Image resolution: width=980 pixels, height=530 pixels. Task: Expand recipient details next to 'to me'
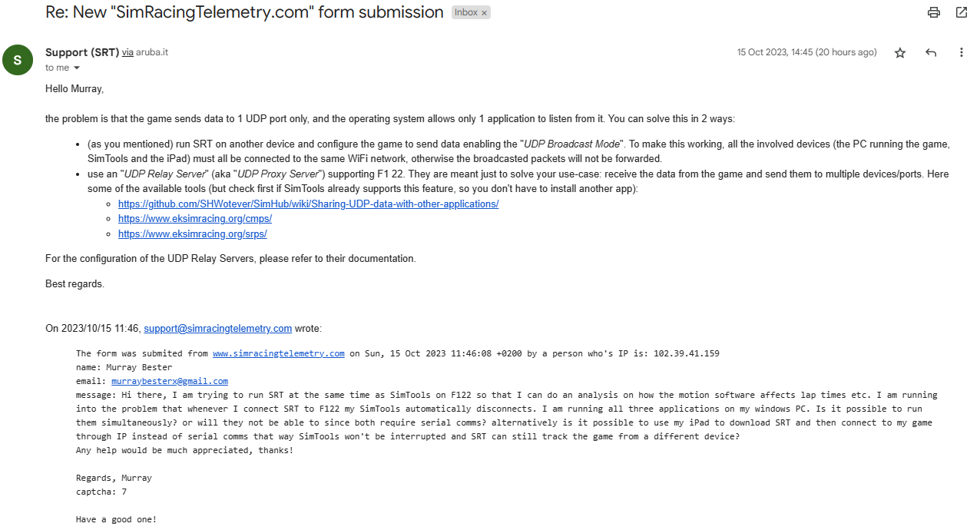(x=76, y=68)
